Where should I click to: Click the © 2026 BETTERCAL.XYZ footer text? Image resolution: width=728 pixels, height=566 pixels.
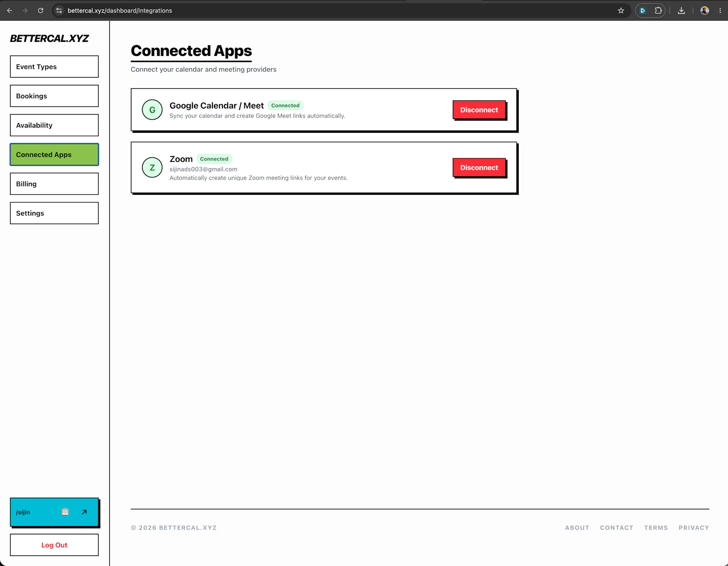pos(174,528)
